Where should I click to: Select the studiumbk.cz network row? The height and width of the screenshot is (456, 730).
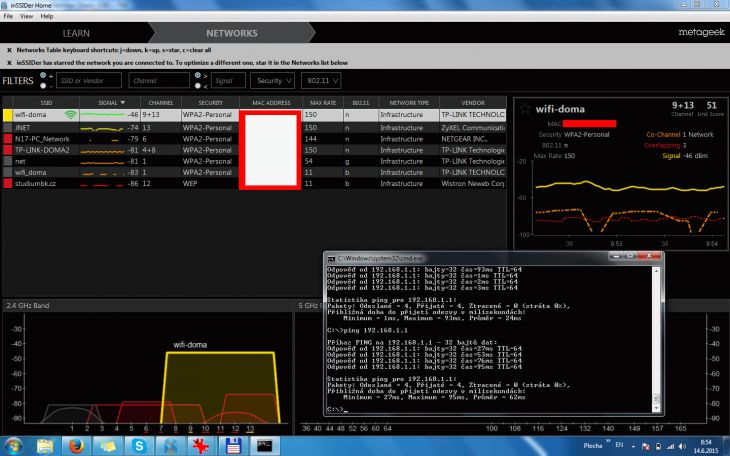click(254, 184)
